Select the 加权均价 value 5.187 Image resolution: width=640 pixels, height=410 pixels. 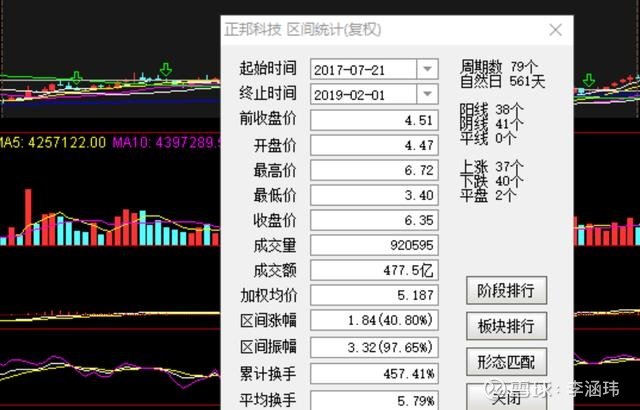[x=374, y=295]
